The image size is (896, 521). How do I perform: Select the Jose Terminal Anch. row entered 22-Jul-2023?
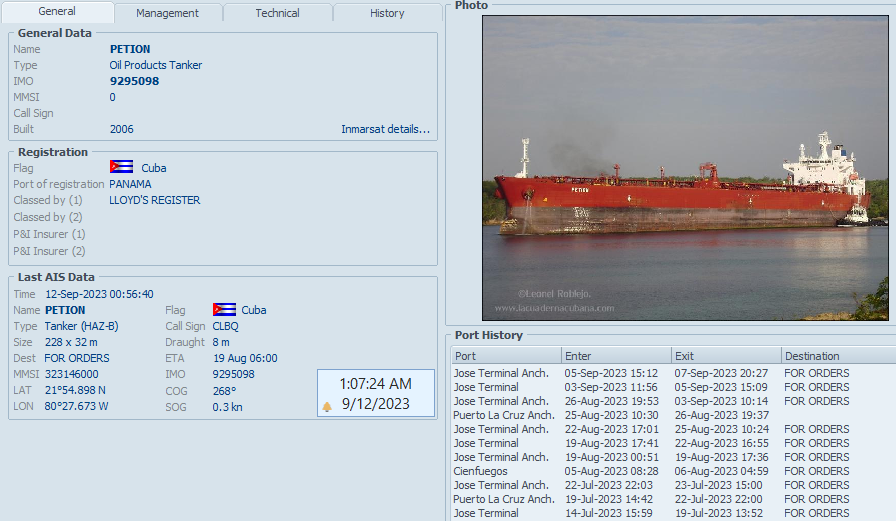673,485
